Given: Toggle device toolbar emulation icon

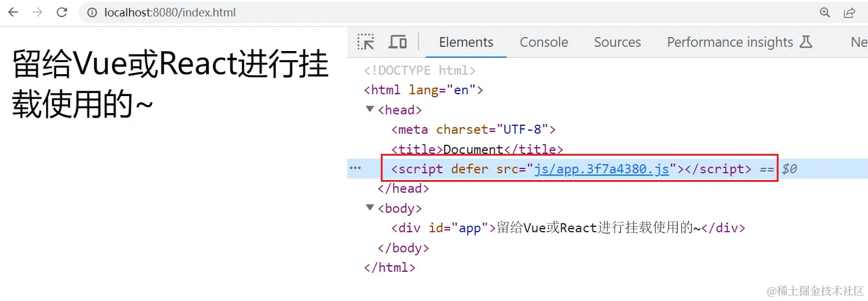Looking at the screenshot, I should pos(398,42).
